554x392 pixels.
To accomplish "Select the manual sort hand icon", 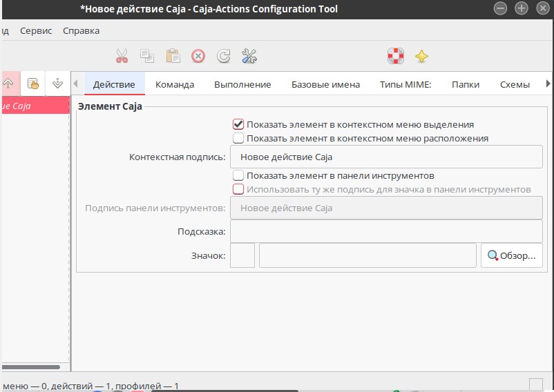I will pyautogui.click(x=33, y=84).
